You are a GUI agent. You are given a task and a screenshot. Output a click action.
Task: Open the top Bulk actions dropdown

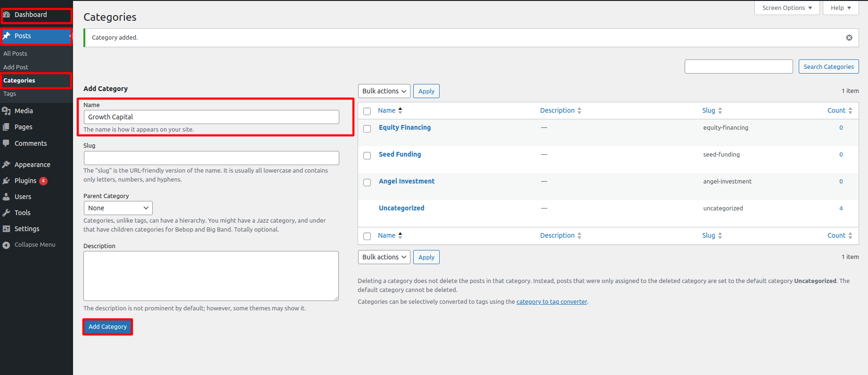click(384, 91)
